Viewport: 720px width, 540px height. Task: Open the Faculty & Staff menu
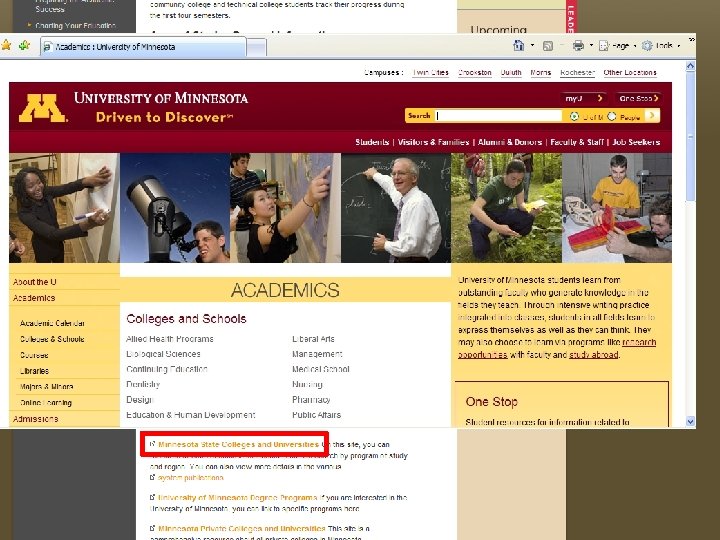pyautogui.click(x=577, y=142)
